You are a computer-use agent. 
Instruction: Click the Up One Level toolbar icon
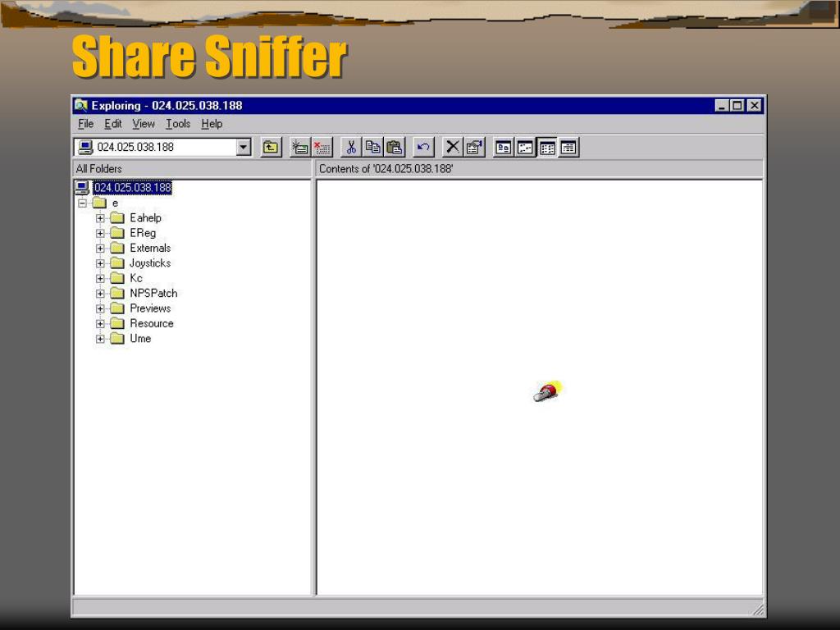click(x=271, y=148)
